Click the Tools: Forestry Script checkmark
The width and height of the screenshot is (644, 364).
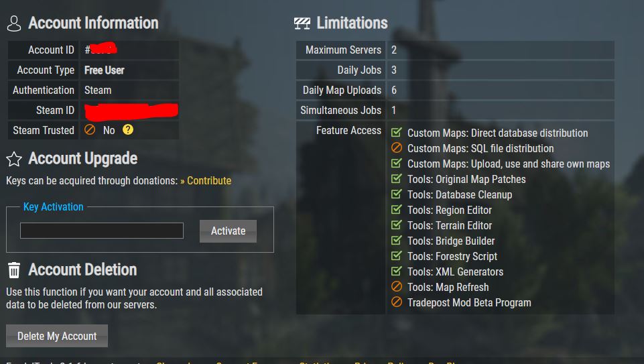(x=396, y=256)
